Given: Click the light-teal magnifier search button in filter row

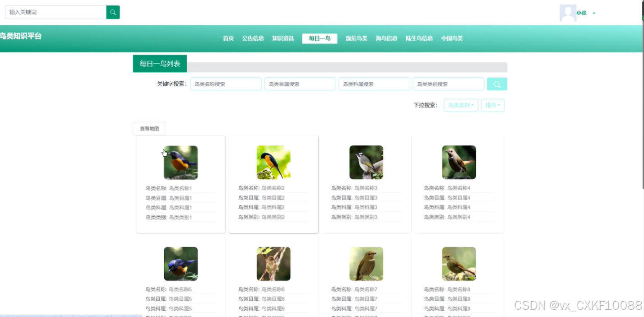Looking at the screenshot, I should (497, 84).
